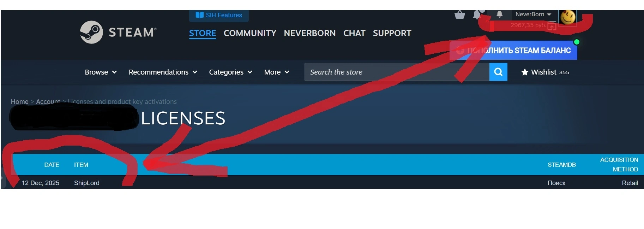Image resolution: width=644 pixels, height=229 pixels.
Task: Open the shopping cart basket icon
Action: (x=459, y=14)
